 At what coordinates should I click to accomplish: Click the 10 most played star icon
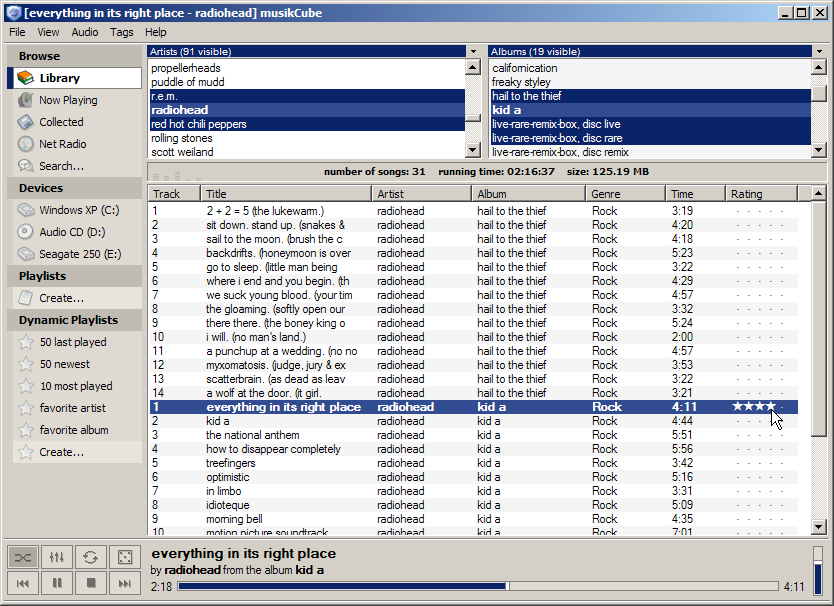point(25,386)
